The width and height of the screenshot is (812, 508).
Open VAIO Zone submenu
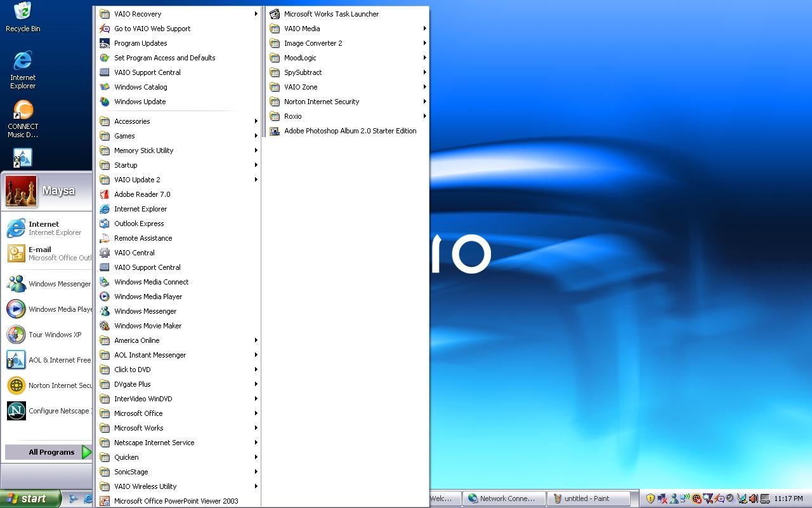click(x=347, y=87)
